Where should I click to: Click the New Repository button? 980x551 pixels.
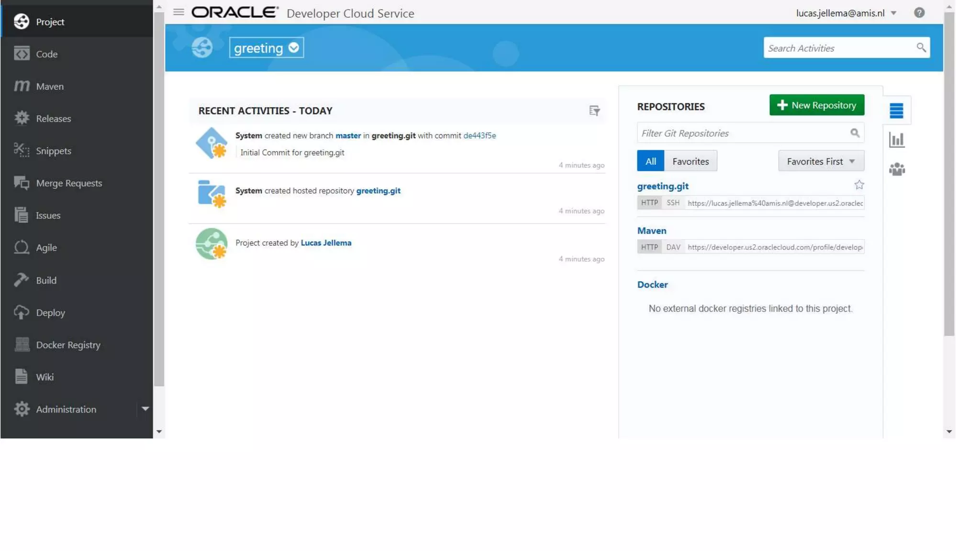pos(816,105)
